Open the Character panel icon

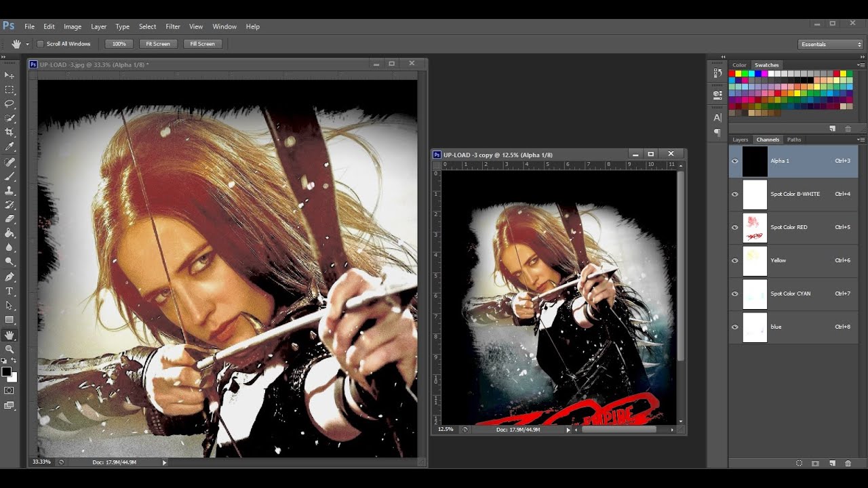[x=717, y=117]
